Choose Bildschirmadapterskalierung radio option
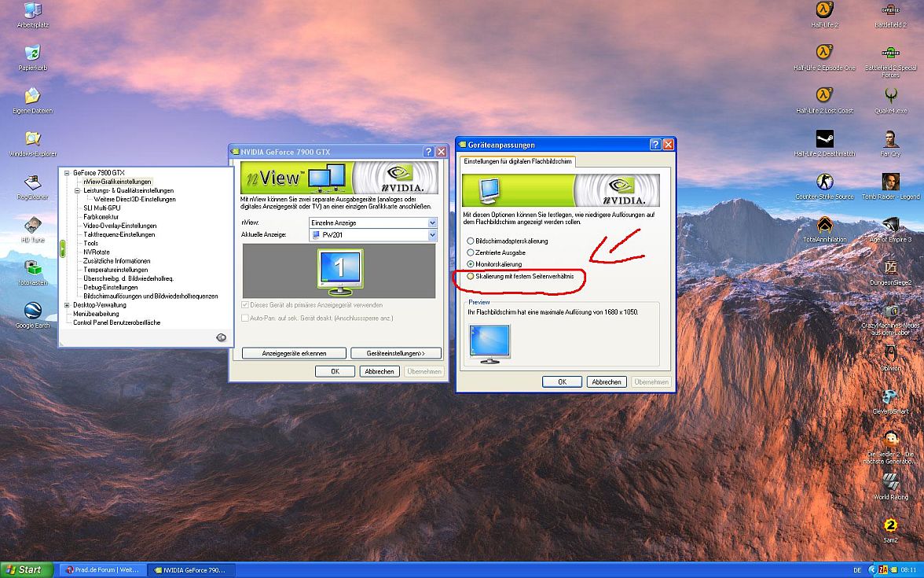 pos(471,241)
